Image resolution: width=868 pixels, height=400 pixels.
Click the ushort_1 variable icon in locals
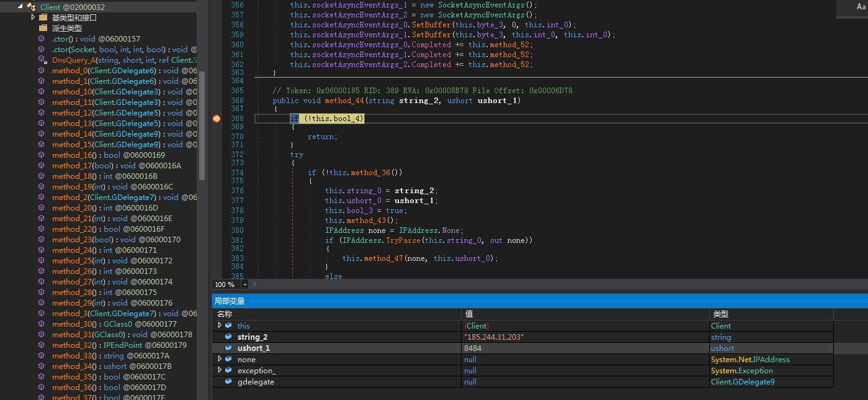click(228, 348)
